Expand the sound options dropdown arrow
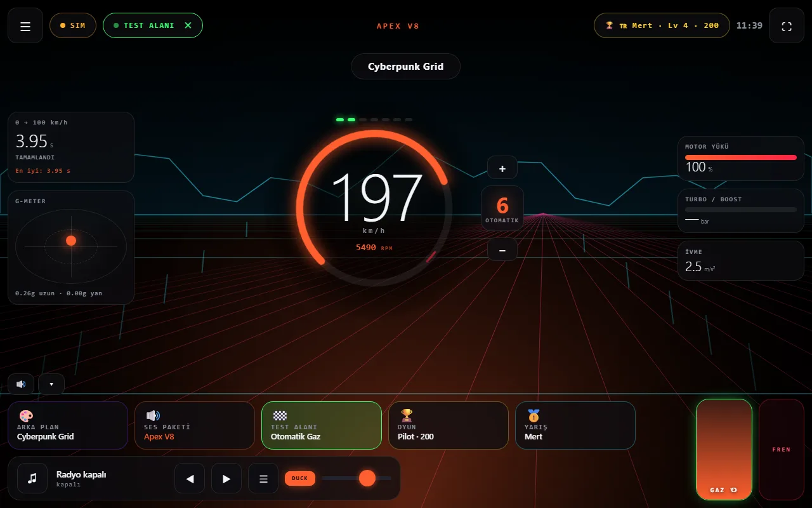The height and width of the screenshot is (508, 812). (51, 384)
